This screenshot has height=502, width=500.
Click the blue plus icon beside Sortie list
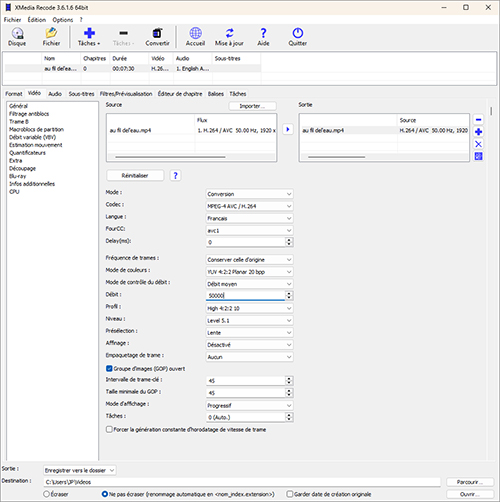(x=478, y=132)
